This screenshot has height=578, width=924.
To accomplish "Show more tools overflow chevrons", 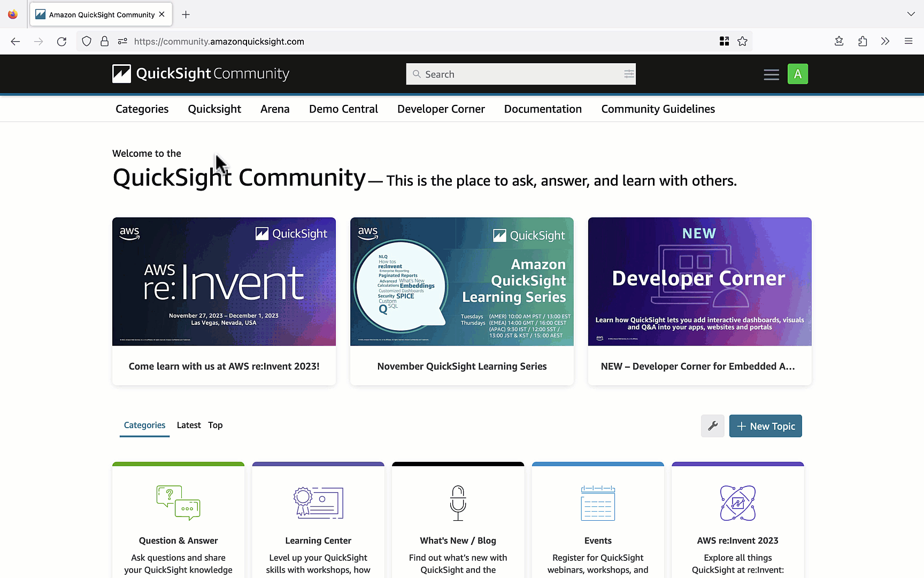I will pyautogui.click(x=885, y=41).
